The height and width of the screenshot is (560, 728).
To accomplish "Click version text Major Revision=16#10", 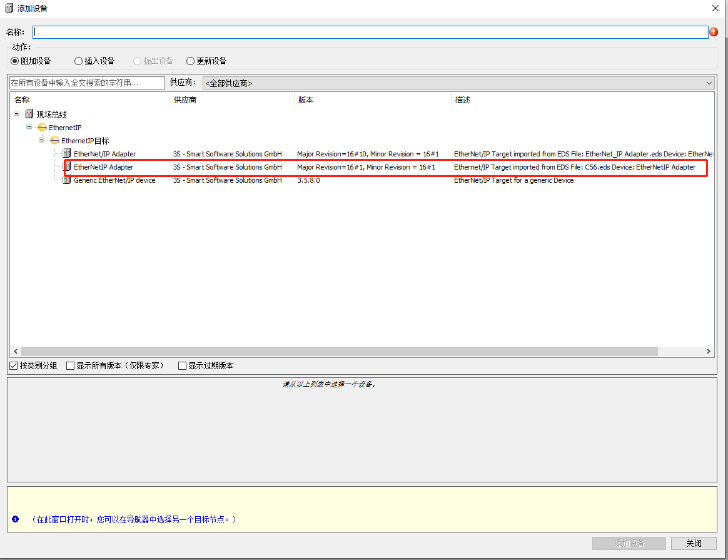I will 368,154.
